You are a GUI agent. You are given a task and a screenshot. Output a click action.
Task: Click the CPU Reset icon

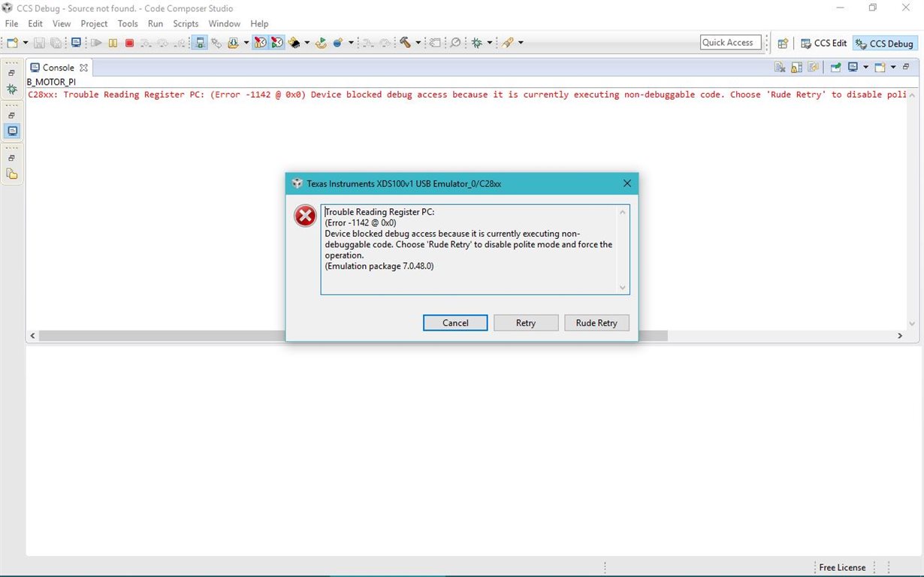tap(338, 43)
